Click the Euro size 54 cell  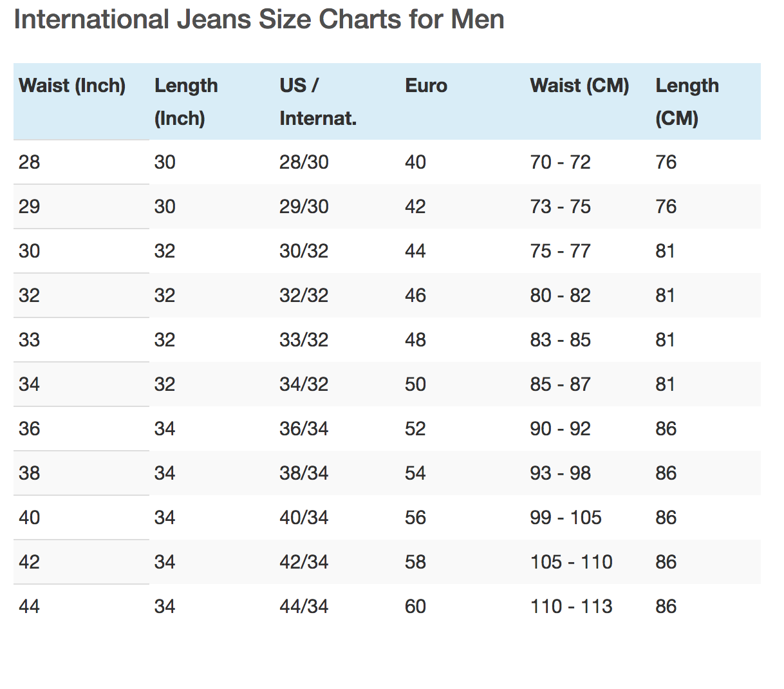pyautogui.click(x=416, y=473)
